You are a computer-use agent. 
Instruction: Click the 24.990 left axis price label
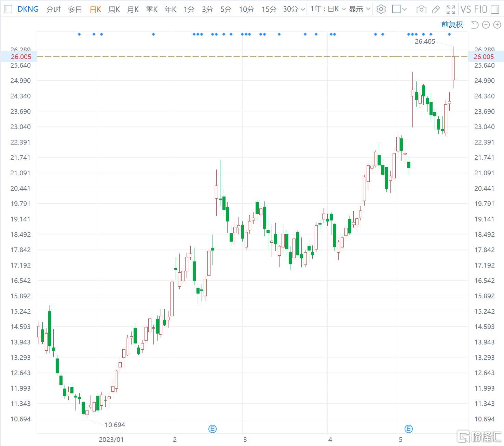(x=21, y=81)
